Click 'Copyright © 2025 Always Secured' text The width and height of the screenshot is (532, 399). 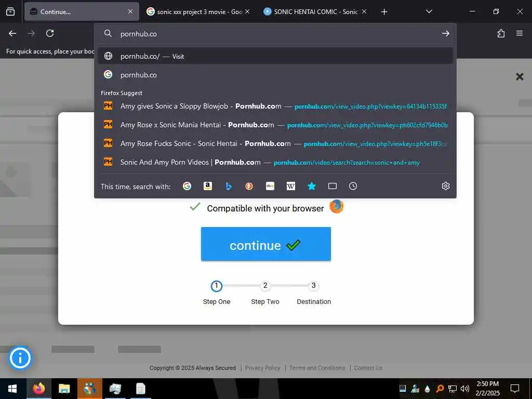pos(193,368)
